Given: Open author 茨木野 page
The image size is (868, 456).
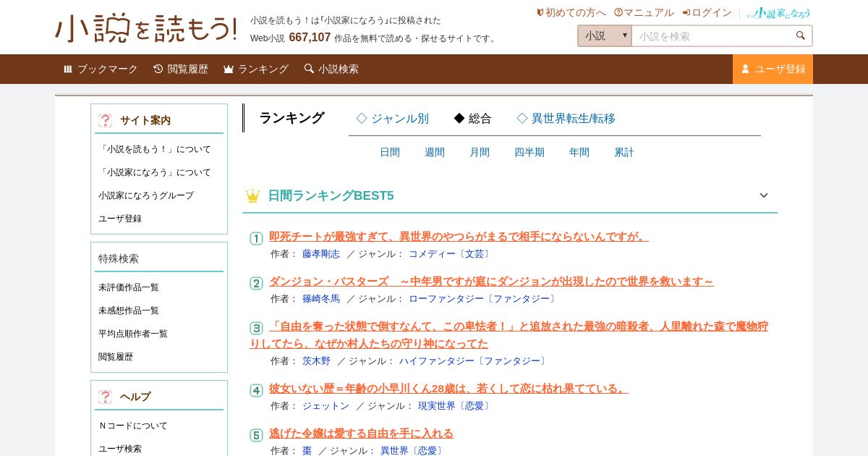Looking at the screenshot, I should 316,361.
